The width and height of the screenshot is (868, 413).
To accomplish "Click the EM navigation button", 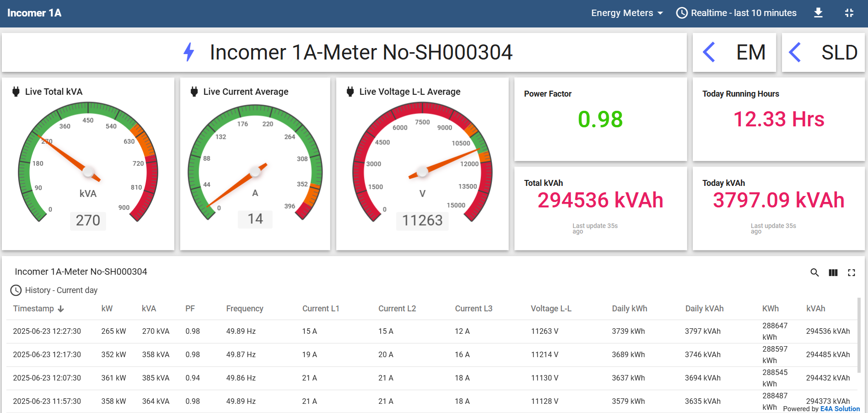I will coord(750,52).
